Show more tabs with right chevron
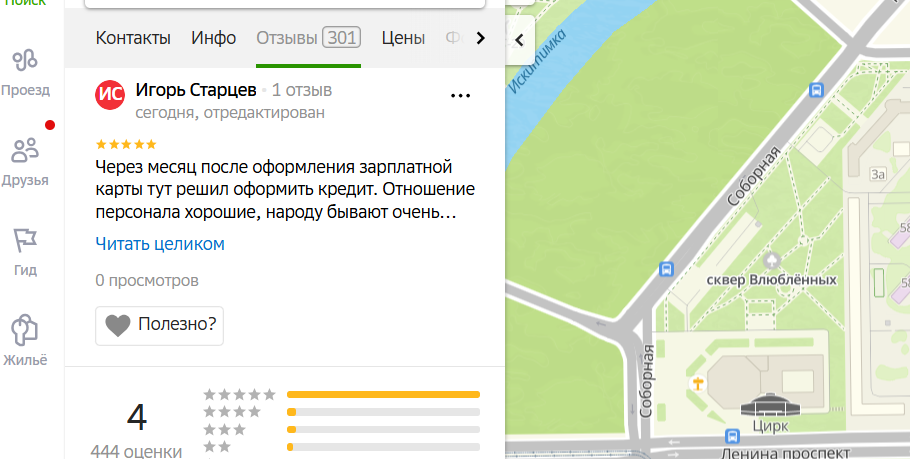910x459 pixels. 481,38
